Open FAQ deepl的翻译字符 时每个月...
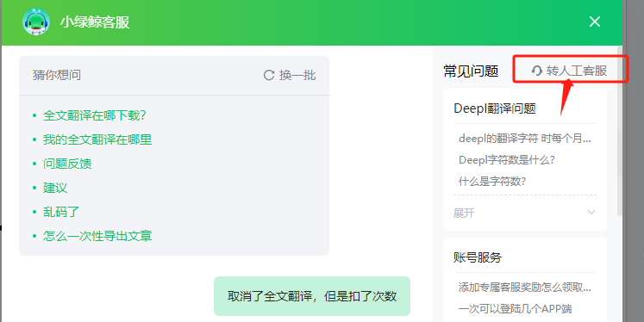This screenshot has width=644, height=322. 524,139
